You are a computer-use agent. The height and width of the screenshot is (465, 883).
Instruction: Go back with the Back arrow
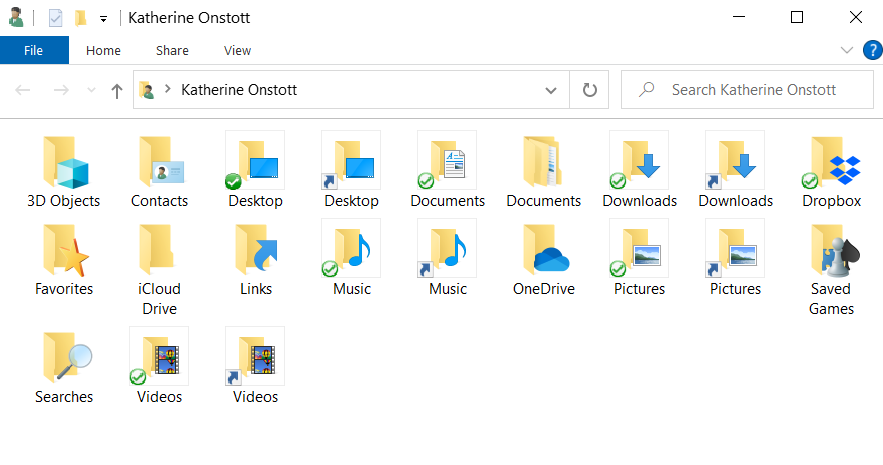23,90
